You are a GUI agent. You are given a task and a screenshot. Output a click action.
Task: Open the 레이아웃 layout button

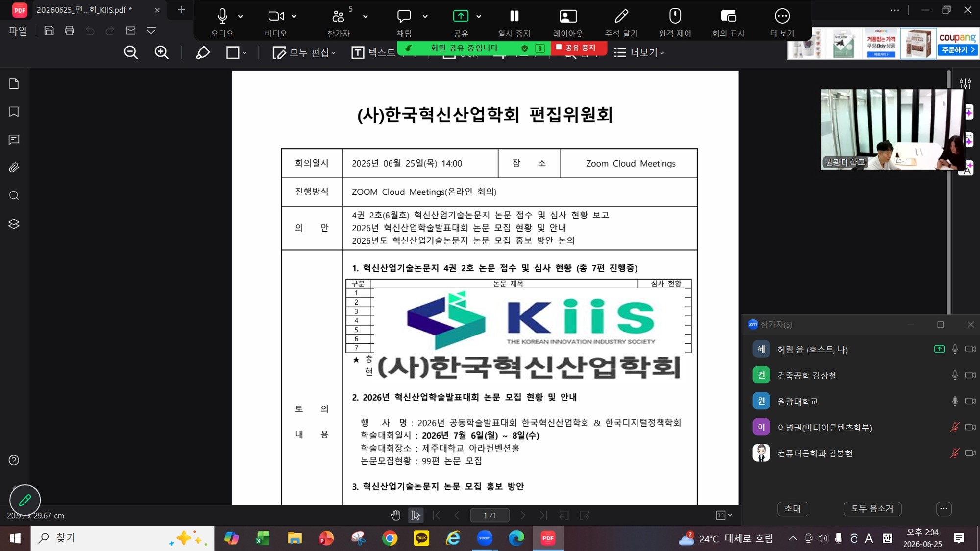tap(568, 22)
